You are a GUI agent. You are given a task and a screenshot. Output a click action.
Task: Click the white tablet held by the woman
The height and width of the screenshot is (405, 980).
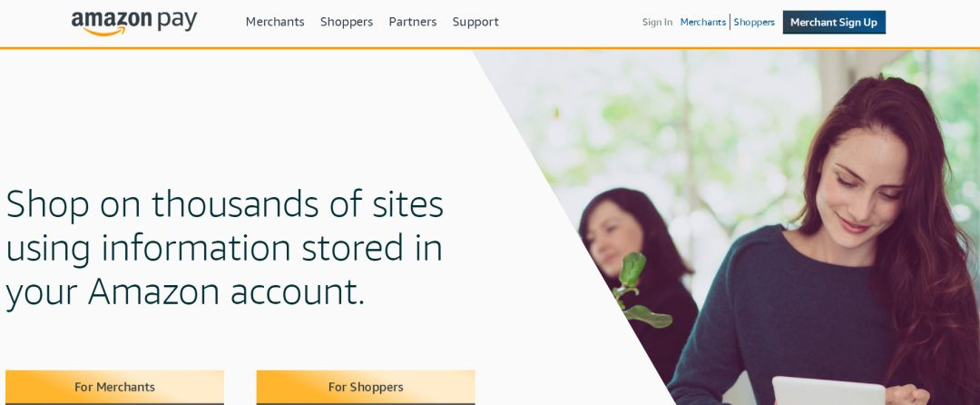click(x=828, y=390)
